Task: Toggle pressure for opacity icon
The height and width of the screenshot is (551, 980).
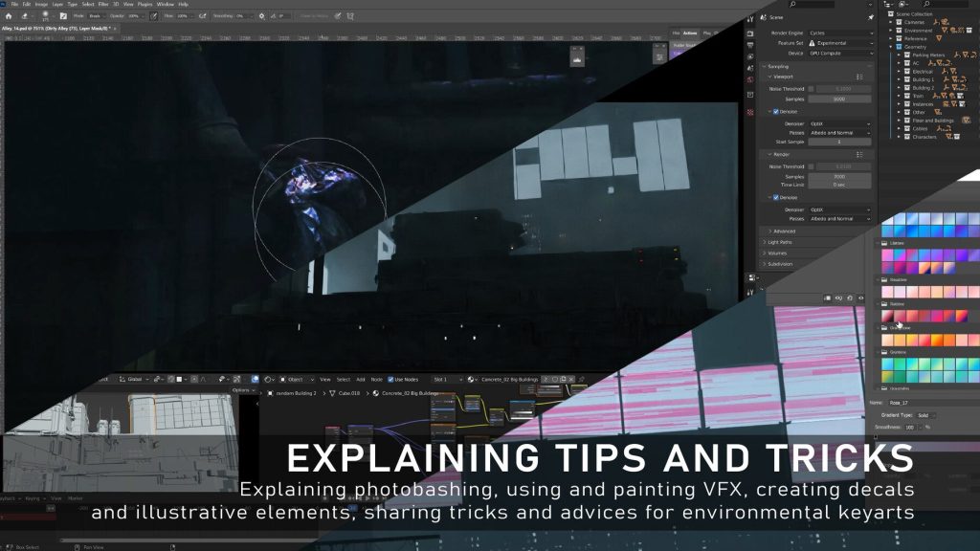Action: point(154,16)
